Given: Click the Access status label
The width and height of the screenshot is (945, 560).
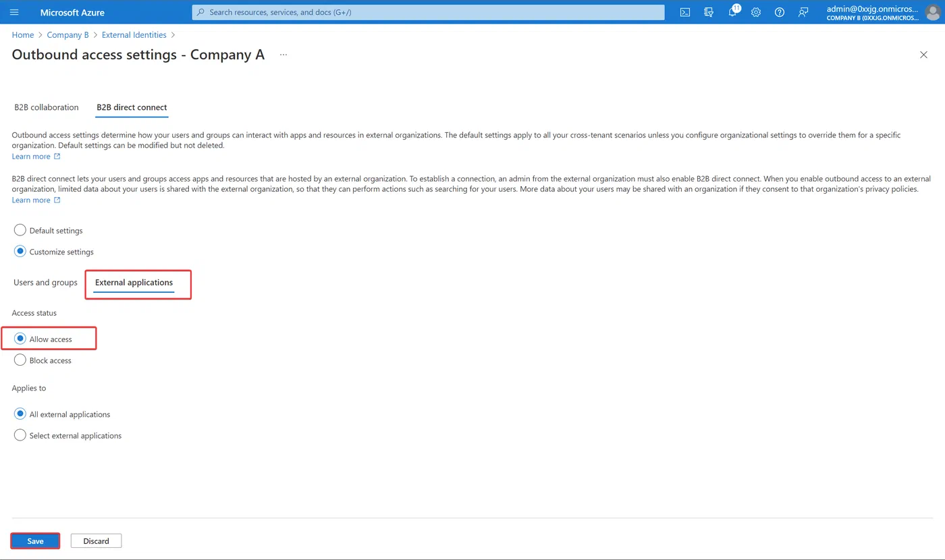Looking at the screenshot, I should (34, 313).
